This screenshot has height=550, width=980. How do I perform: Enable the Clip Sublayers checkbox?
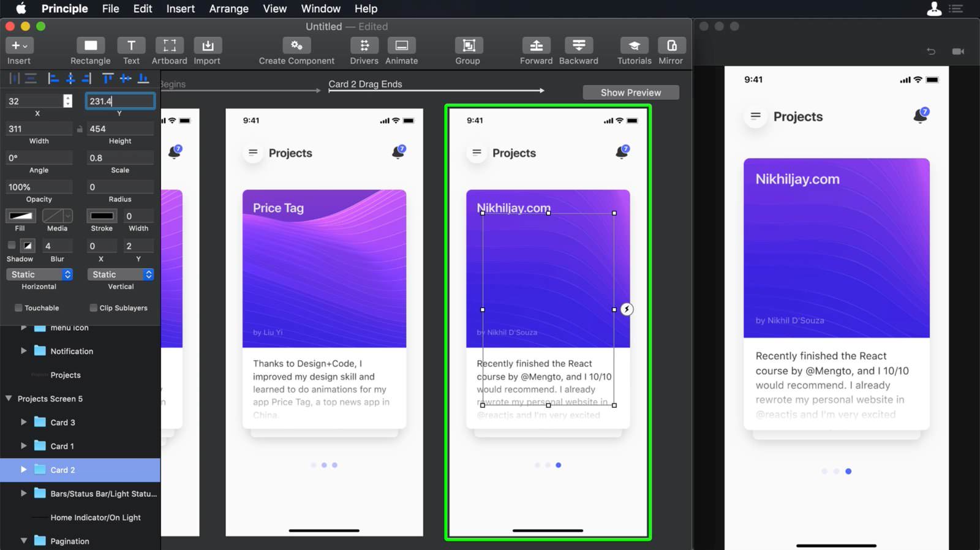tap(94, 307)
